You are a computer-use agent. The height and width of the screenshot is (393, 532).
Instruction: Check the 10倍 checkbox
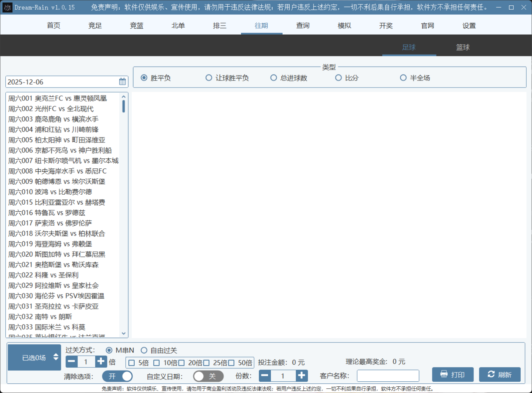(x=157, y=362)
